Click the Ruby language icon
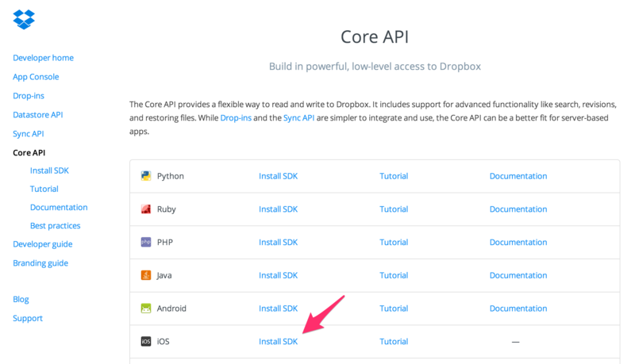The image size is (635, 364). tap(146, 209)
